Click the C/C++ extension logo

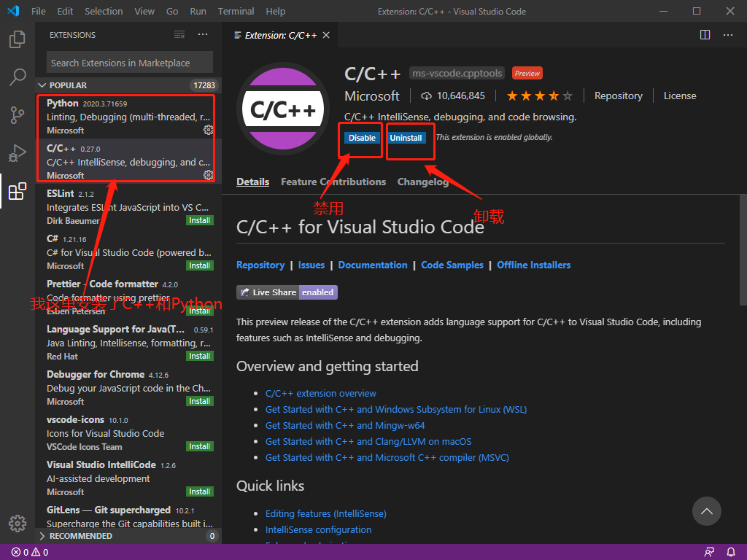[x=283, y=109]
